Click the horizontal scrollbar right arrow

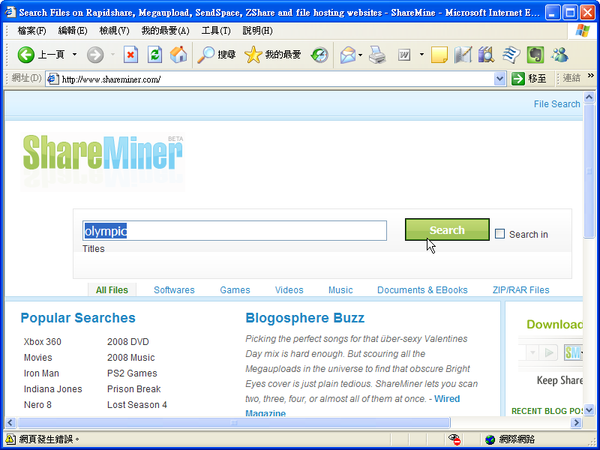pos(576,423)
